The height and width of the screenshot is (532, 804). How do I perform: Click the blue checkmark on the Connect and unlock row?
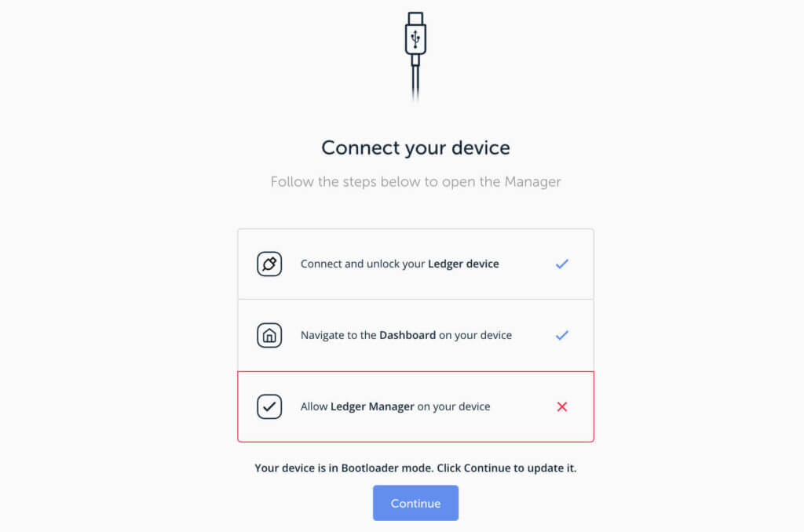562,264
